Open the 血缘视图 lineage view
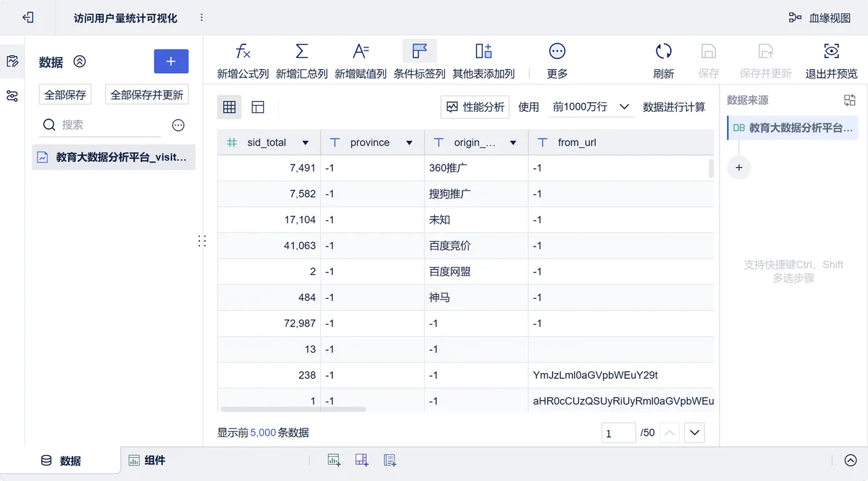Image resolution: width=868 pixels, height=481 pixels. (x=820, y=18)
